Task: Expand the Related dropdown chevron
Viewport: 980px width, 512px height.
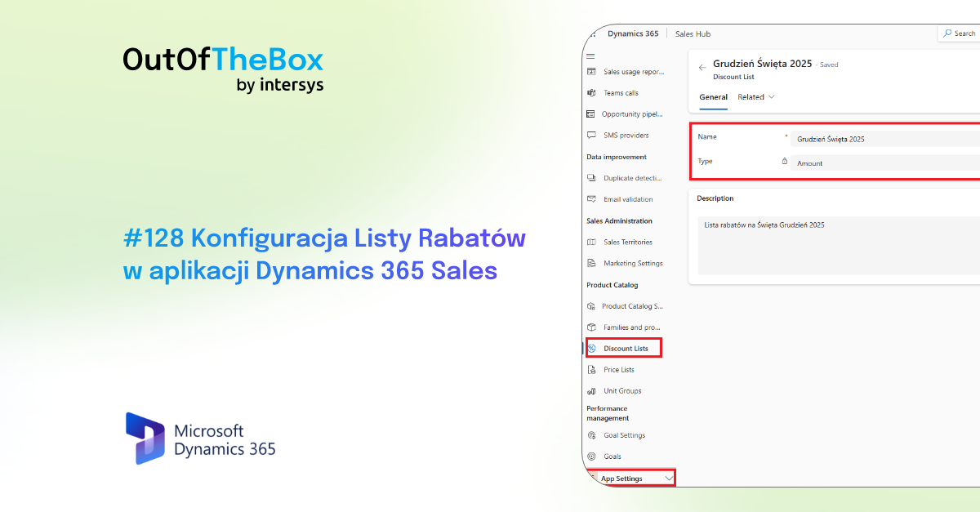Action: 772,97
